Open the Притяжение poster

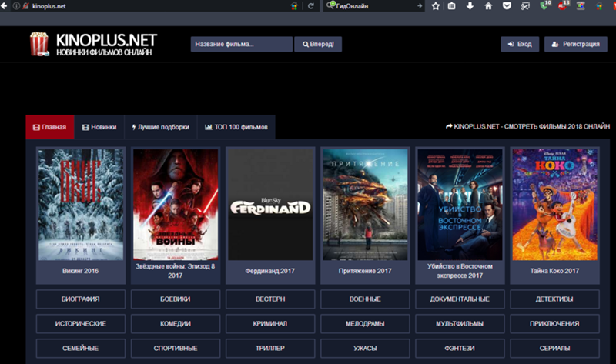(x=365, y=204)
